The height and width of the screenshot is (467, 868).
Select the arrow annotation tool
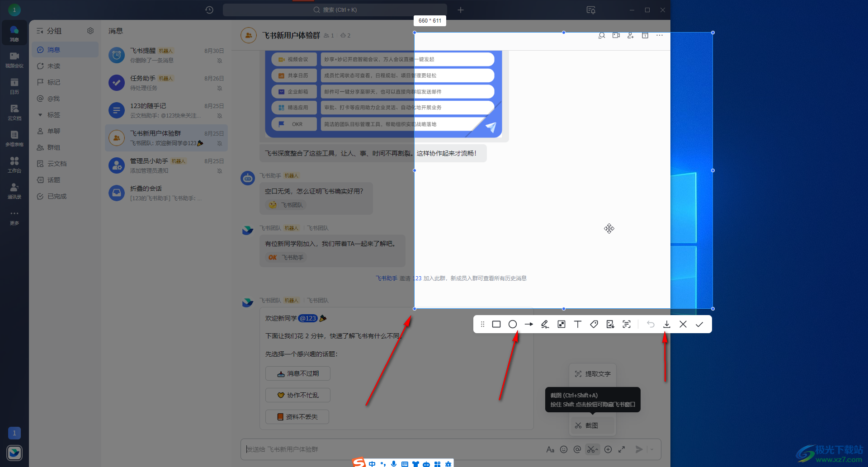529,324
